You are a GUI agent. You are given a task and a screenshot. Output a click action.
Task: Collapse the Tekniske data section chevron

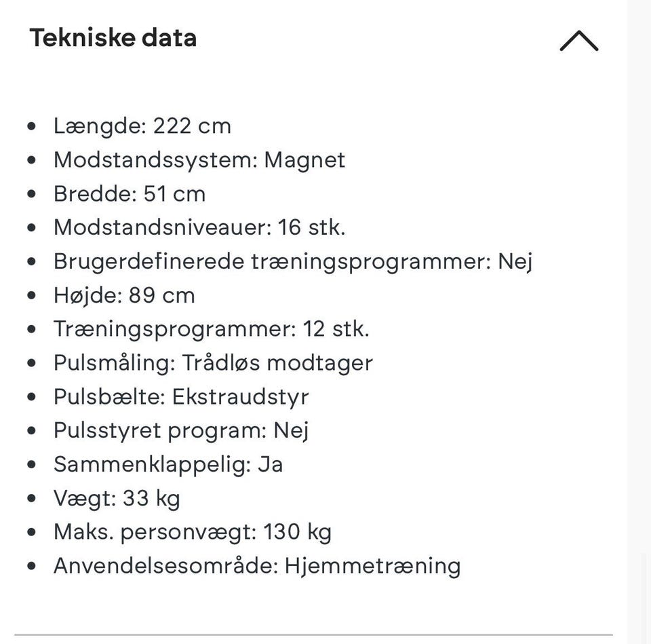pyautogui.click(x=578, y=41)
